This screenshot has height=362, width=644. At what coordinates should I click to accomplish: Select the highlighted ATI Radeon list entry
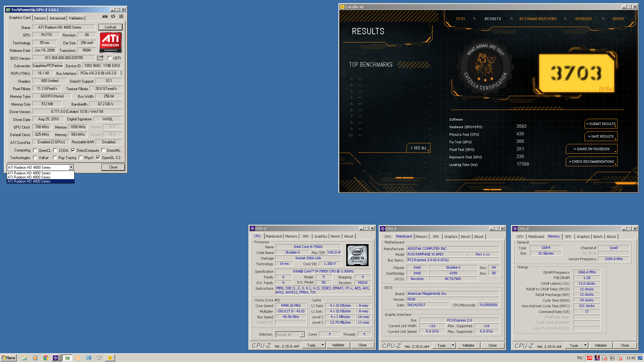[41, 181]
